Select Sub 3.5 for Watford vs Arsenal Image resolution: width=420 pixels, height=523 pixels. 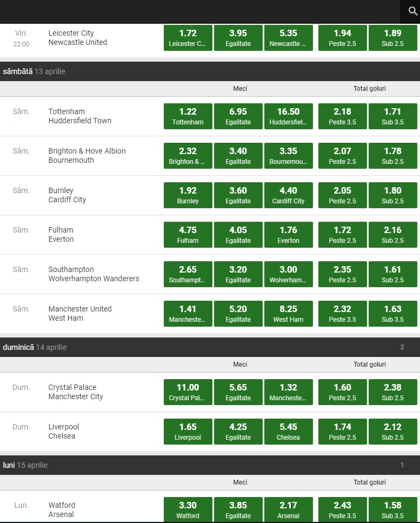(392, 510)
